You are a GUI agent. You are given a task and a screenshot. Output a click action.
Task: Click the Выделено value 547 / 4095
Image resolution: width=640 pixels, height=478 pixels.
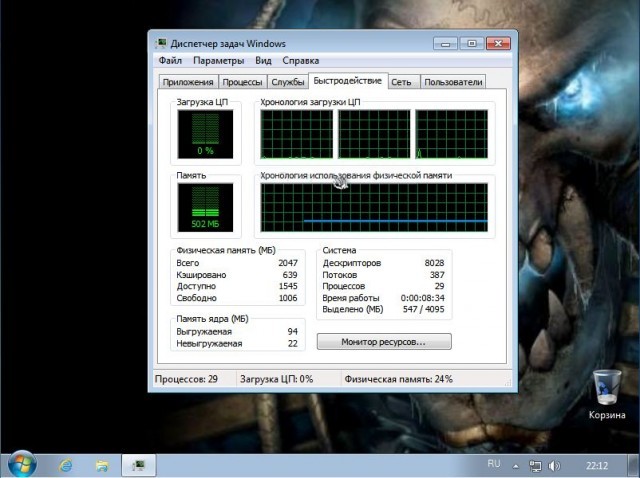coord(424,309)
